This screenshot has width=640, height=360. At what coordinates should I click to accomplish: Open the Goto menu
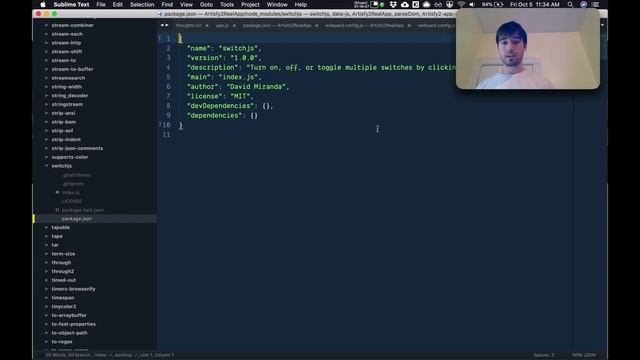pos(206,4)
